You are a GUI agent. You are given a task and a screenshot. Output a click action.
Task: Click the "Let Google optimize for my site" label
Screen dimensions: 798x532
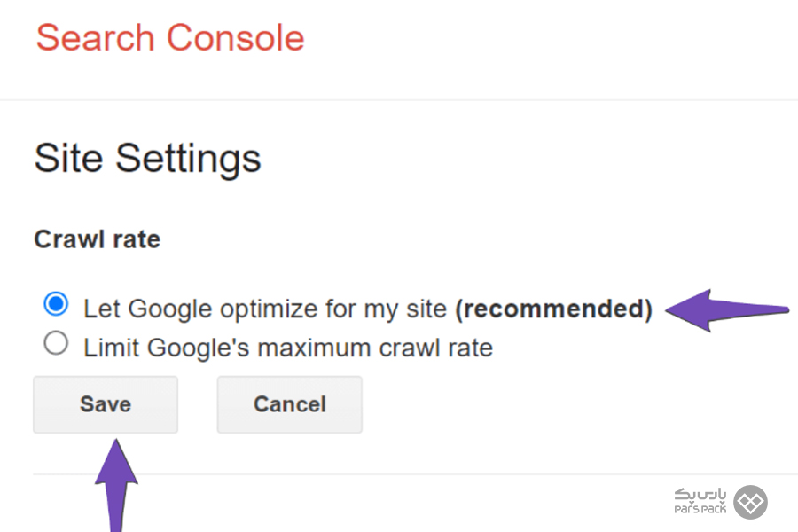pyautogui.click(x=266, y=309)
